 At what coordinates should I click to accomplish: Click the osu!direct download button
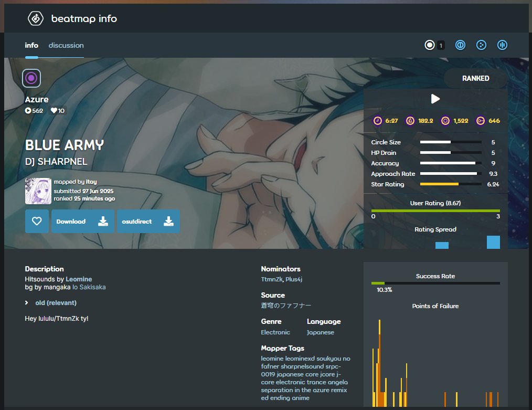pos(148,222)
